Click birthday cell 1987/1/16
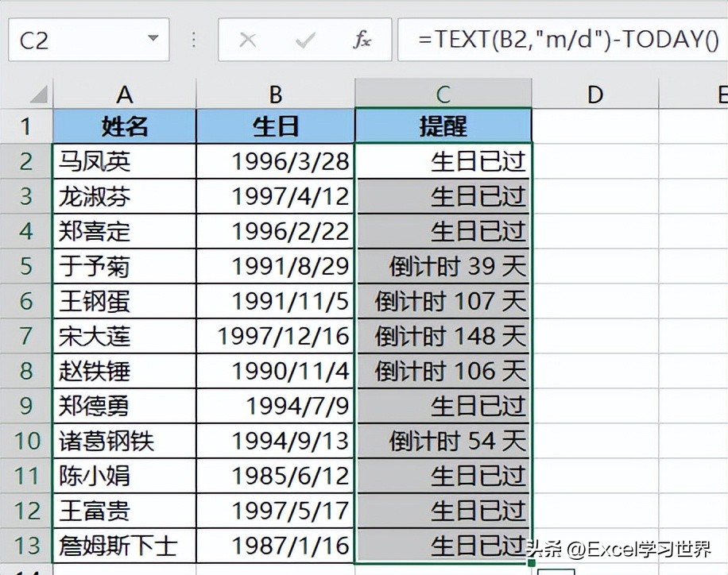Image resolution: width=728 pixels, height=575 pixels. tap(275, 546)
